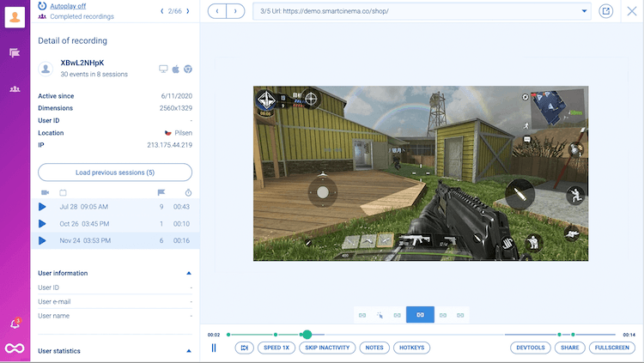Toggle the Autoplay off link
The height and width of the screenshot is (363, 644).
pos(68,6)
